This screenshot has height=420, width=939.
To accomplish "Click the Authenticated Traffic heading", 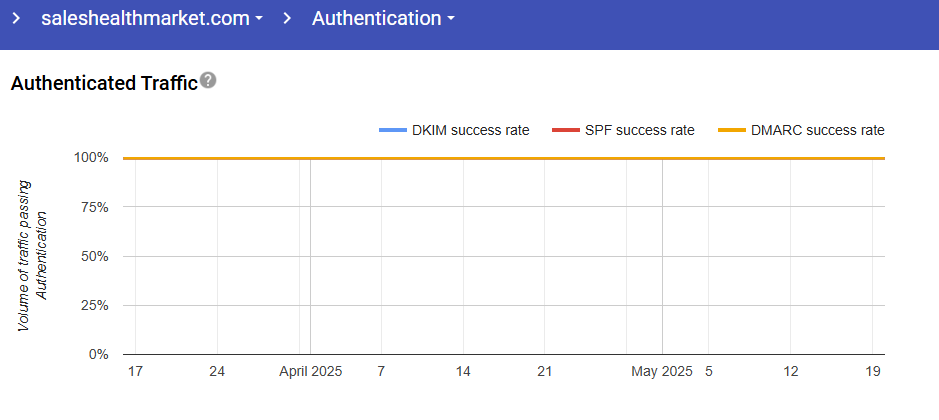I will tap(103, 84).
